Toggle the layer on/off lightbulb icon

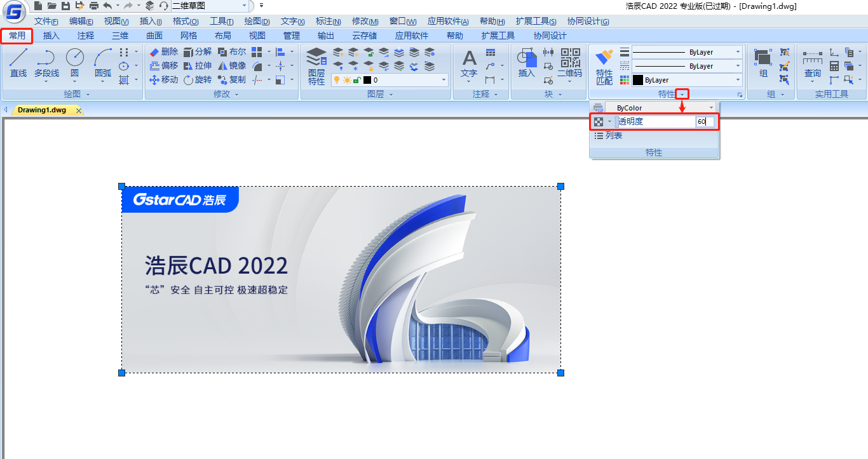[337, 80]
